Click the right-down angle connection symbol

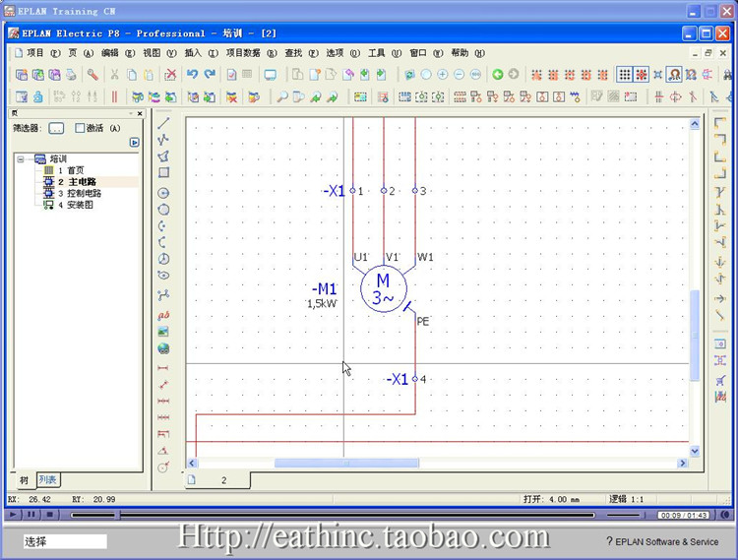pos(719,123)
